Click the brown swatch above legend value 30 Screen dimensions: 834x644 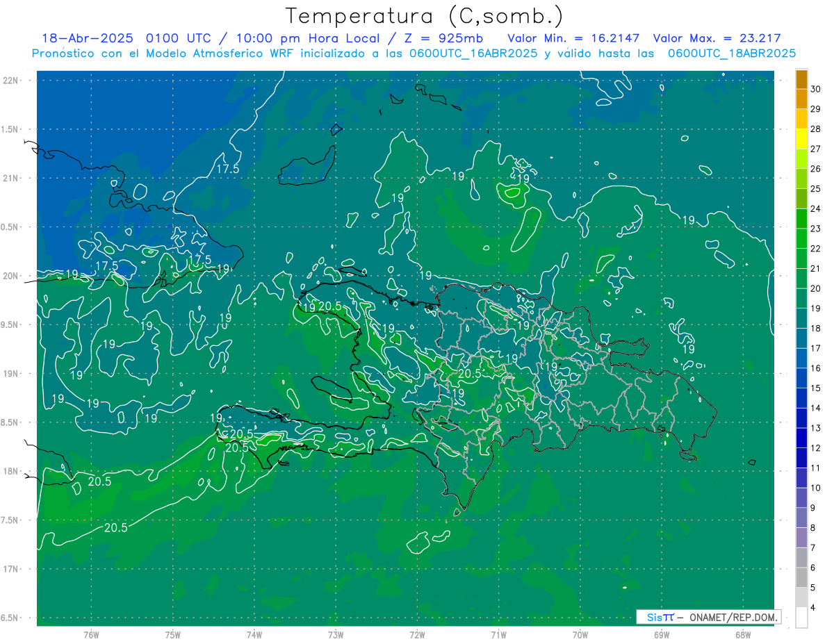(801, 79)
